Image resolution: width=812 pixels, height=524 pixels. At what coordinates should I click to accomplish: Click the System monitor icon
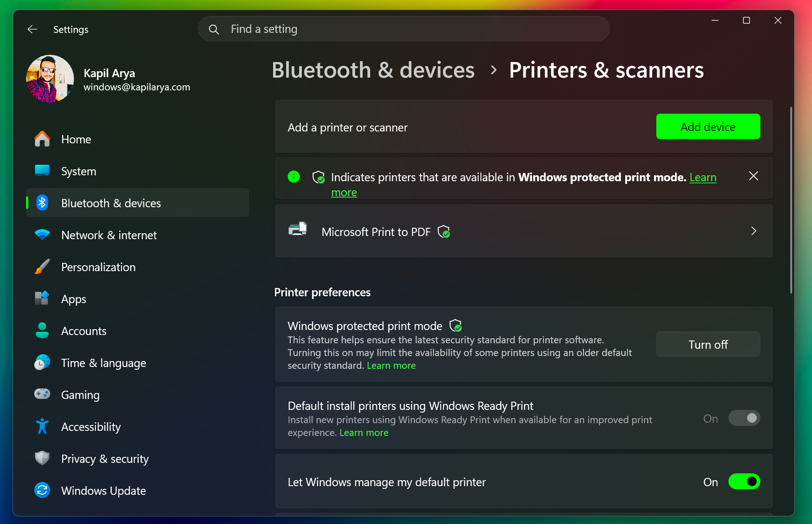pyautogui.click(x=42, y=171)
